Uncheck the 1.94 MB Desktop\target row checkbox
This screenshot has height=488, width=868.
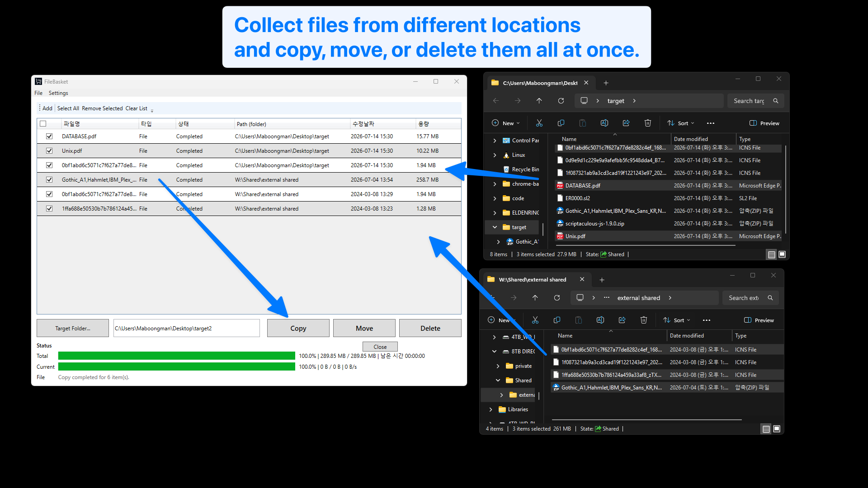point(49,165)
